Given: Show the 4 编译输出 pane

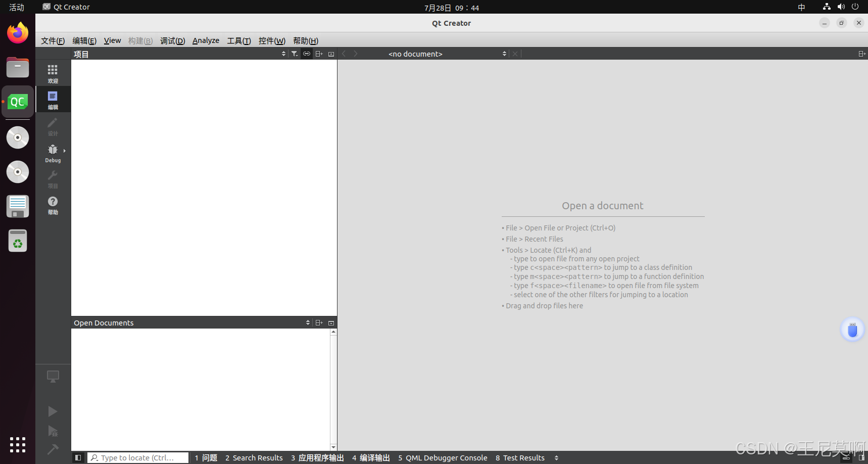Looking at the screenshot, I should [x=371, y=457].
